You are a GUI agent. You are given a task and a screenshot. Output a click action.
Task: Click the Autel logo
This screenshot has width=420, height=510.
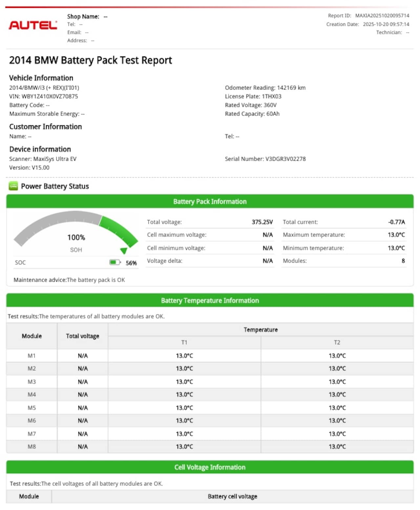33,25
